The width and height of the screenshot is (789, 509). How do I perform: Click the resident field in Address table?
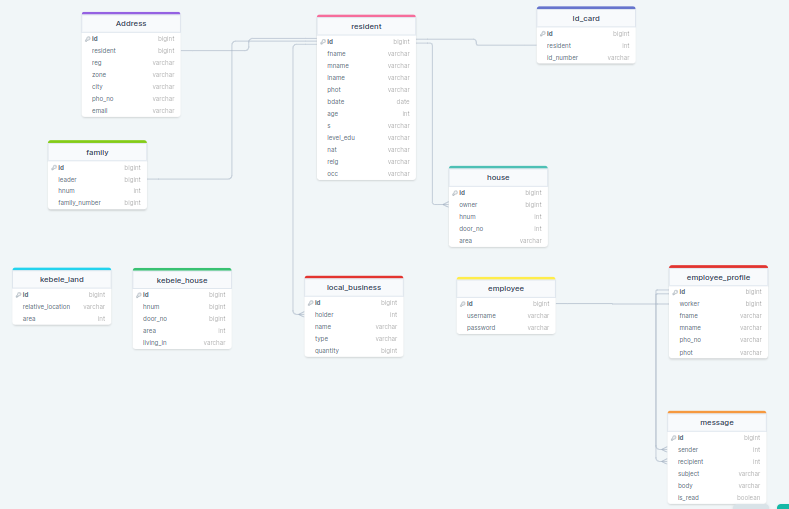(x=131, y=51)
